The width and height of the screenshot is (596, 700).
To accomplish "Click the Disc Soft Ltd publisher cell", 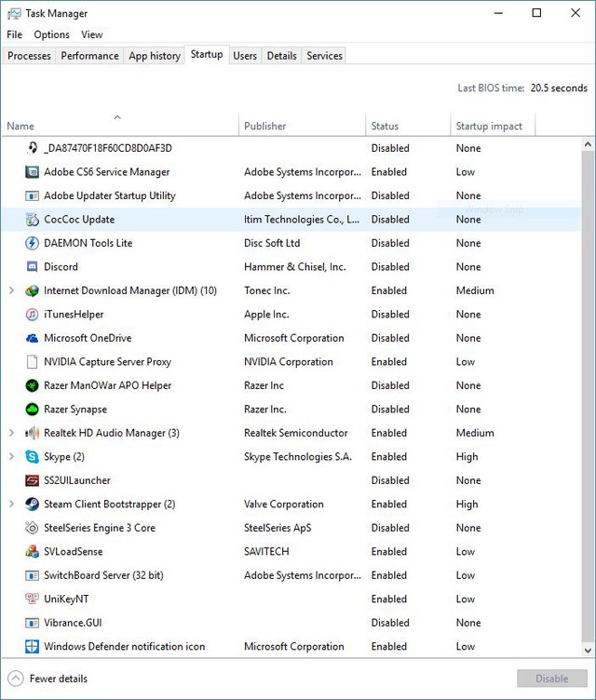I will click(x=272, y=243).
